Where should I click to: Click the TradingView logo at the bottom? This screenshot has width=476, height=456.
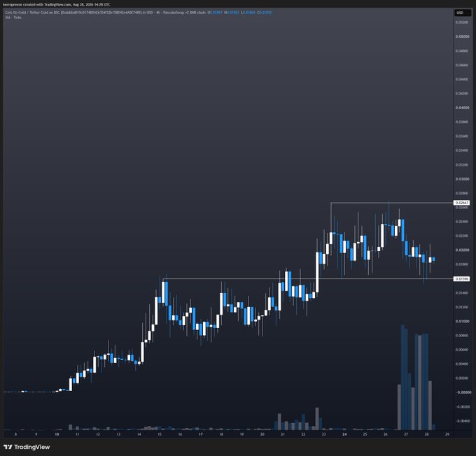click(x=27, y=447)
